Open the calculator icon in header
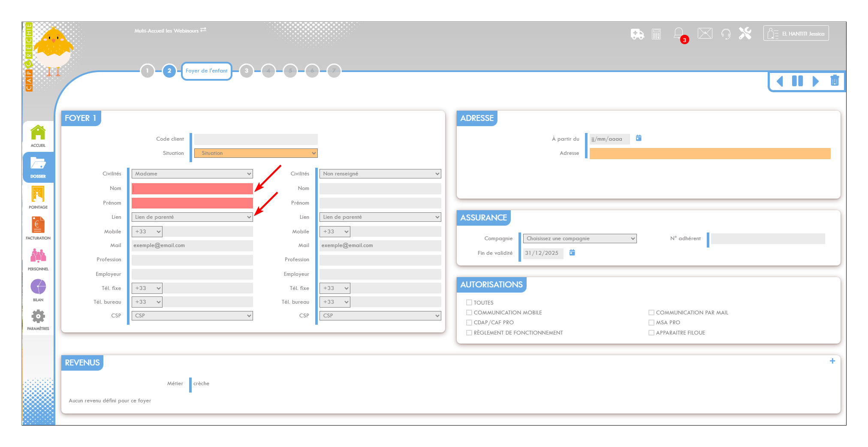The width and height of the screenshot is (868, 447). pyautogui.click(x=656, y=34)
